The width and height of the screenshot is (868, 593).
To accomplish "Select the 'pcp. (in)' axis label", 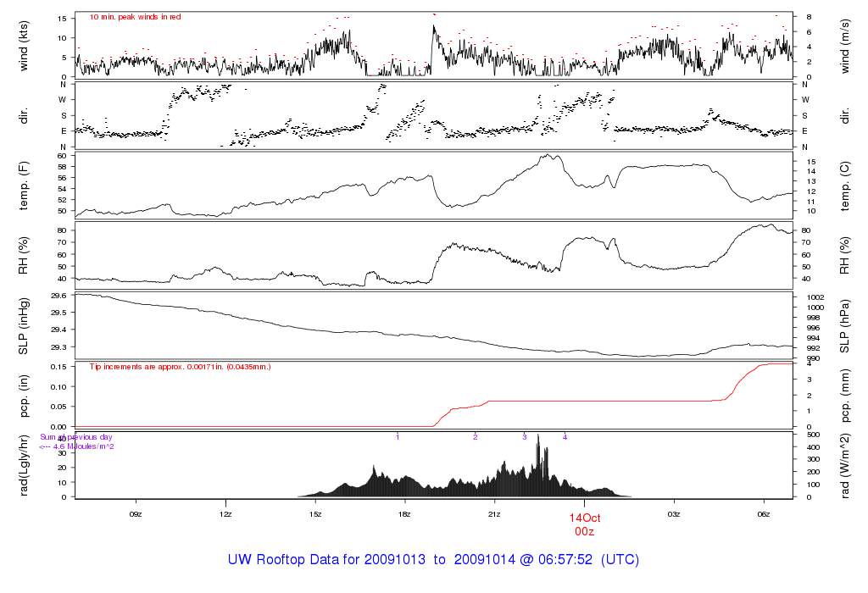I will (23, 396).
